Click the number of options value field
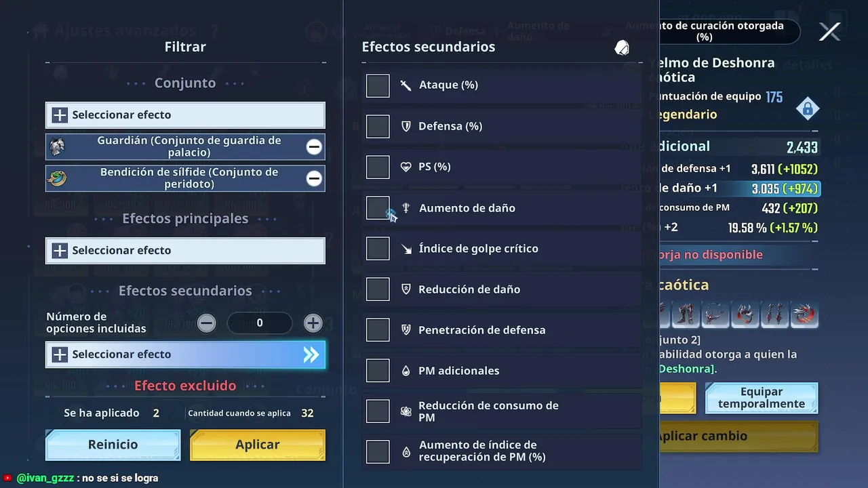The width and height of the screenshot is (868, 488). [260, 323]
